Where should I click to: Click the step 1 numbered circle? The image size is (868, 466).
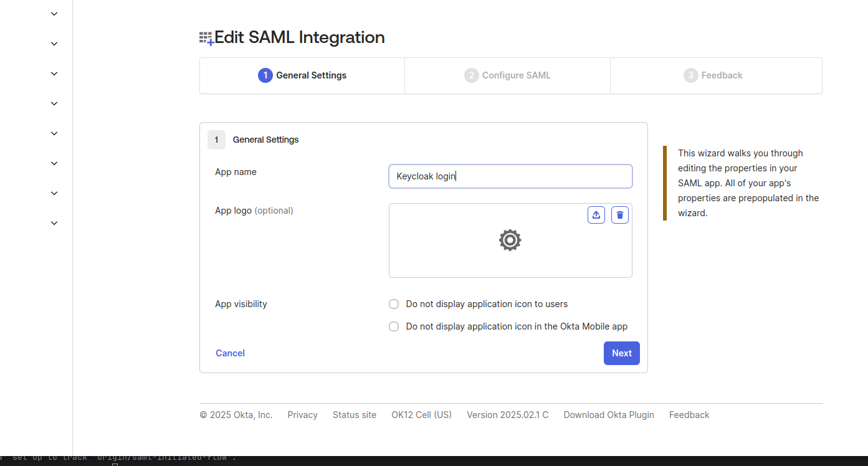tap(265, 75)
